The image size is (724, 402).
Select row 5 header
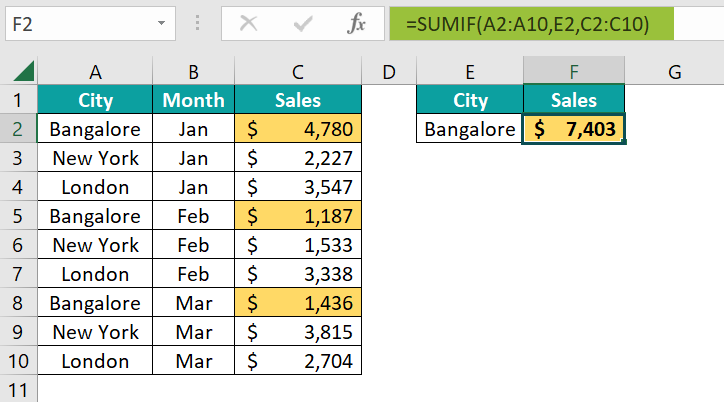[x=18, y=216]
